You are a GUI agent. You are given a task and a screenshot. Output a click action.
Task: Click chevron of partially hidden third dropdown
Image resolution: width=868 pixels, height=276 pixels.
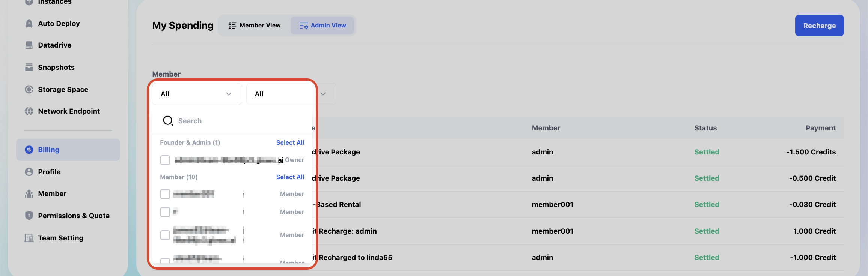pos(323,94)
